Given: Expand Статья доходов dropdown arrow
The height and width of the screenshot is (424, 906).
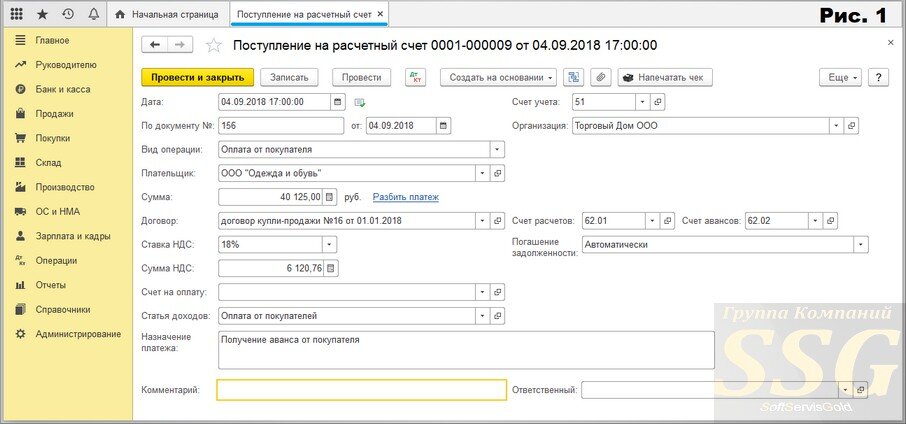Looking at the screenshot, I should point(483,316).
